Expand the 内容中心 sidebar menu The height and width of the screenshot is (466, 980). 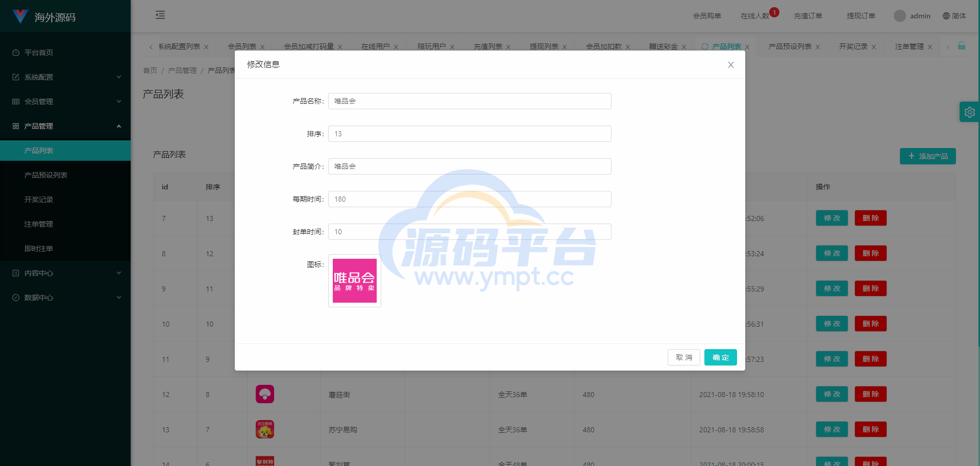point(65,273)
